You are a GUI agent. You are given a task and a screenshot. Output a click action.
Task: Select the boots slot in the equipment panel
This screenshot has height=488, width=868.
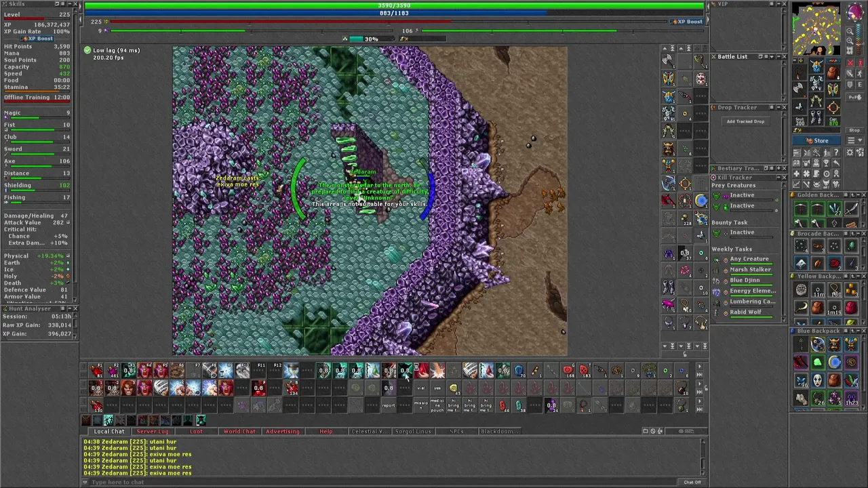click(x=816, y=117)
